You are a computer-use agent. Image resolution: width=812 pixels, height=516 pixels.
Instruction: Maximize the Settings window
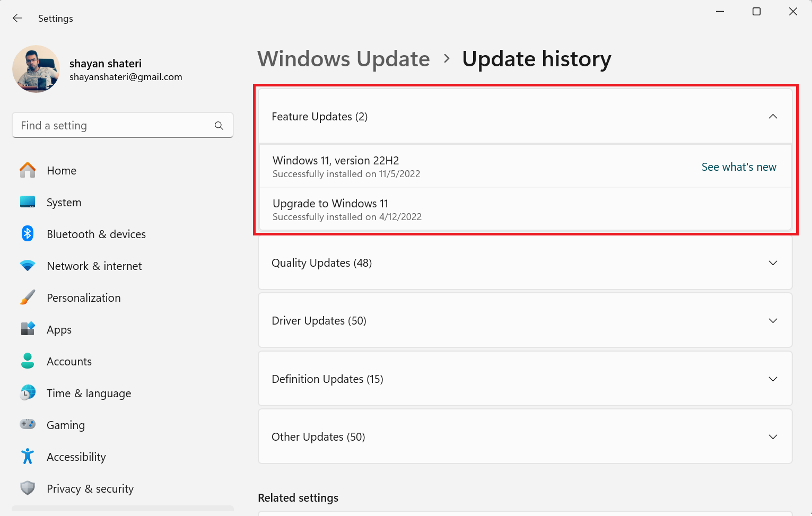pos(756,11)
